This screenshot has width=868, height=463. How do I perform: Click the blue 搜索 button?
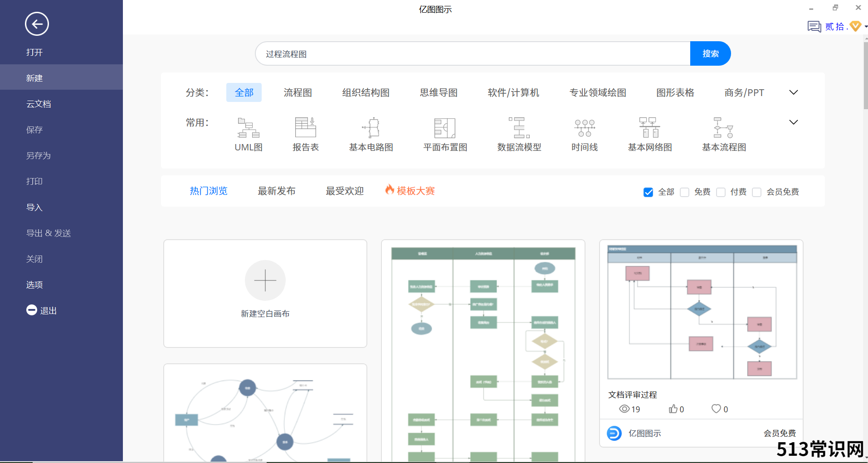(710, 53)
